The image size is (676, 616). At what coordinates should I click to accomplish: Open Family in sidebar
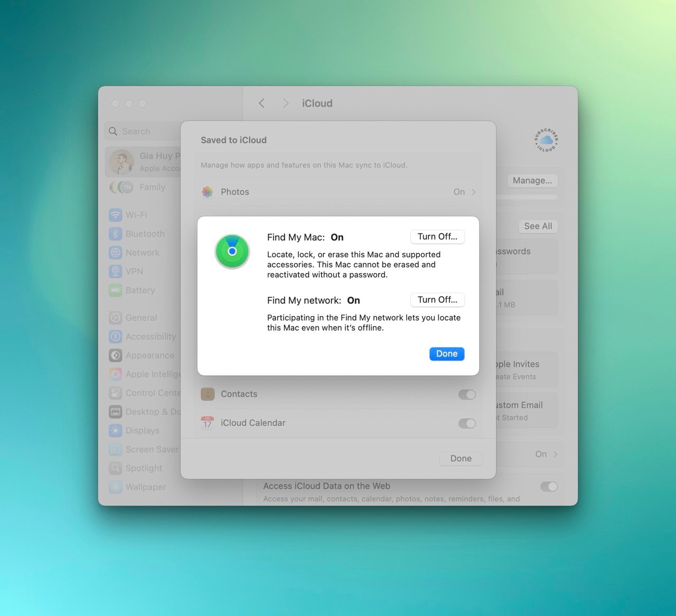click(144, 187)
